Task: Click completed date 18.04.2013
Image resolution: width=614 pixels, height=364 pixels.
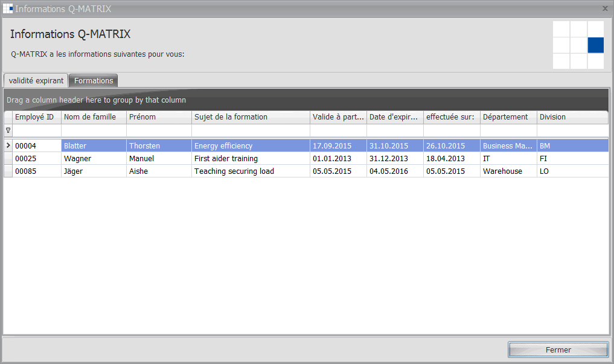Action: (452, 159)
